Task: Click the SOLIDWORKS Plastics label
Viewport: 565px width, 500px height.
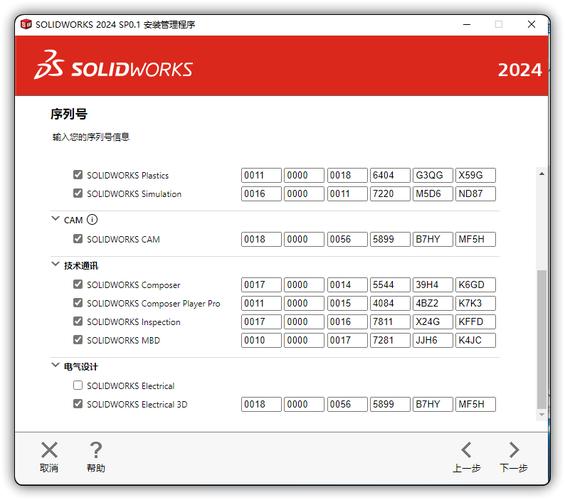Action: 128,175
